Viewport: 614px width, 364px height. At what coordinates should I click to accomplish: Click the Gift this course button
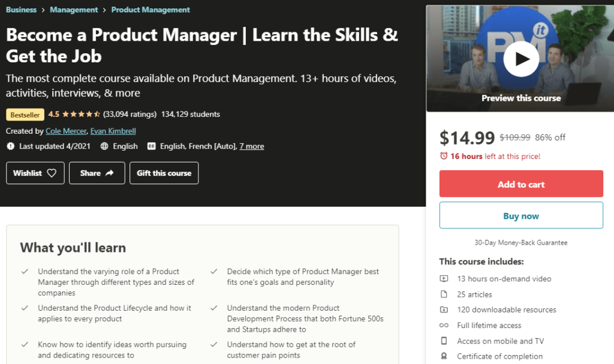point(164,173)
